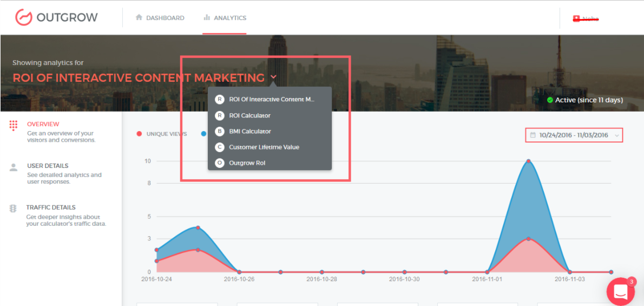Collapse the calculator selector chevron
Image resolution: width=644 pixels, height=306 pixels.
click(273, 77)
